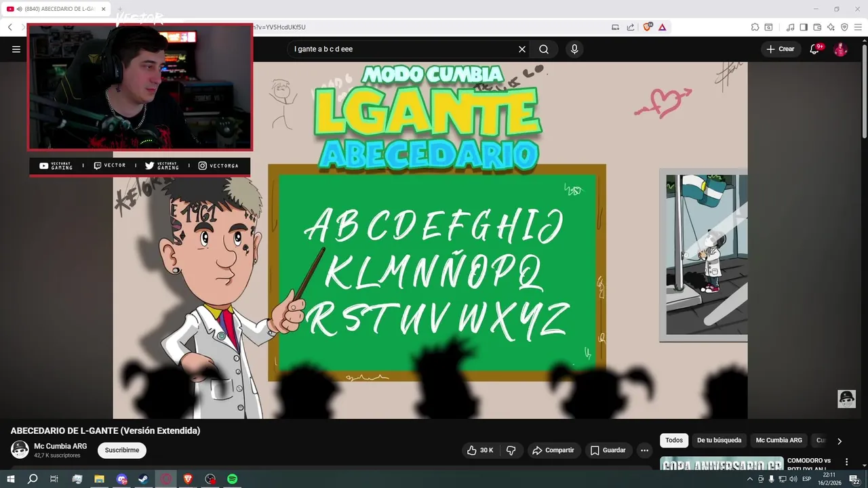Click the channel watermark on video

846,399
